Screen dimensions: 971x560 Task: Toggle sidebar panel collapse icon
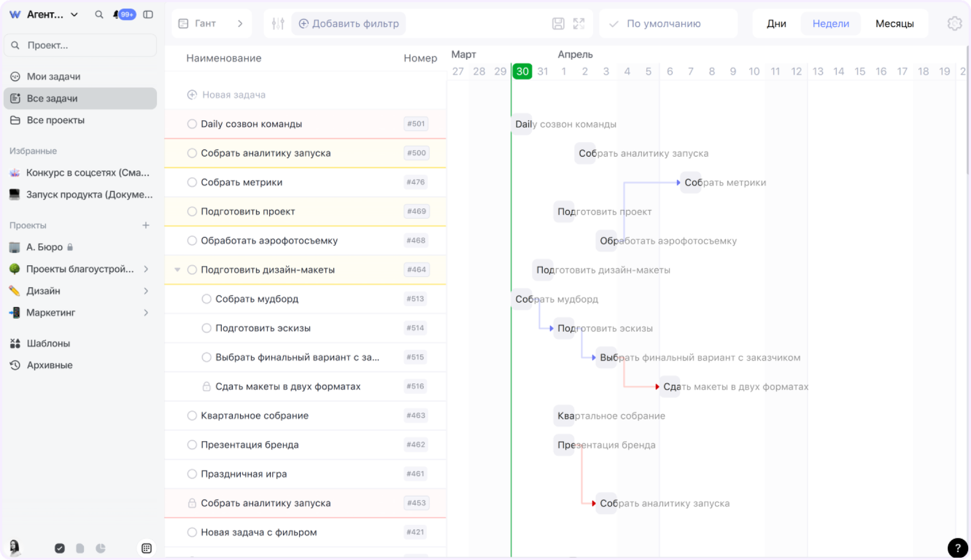coord(148,15)
